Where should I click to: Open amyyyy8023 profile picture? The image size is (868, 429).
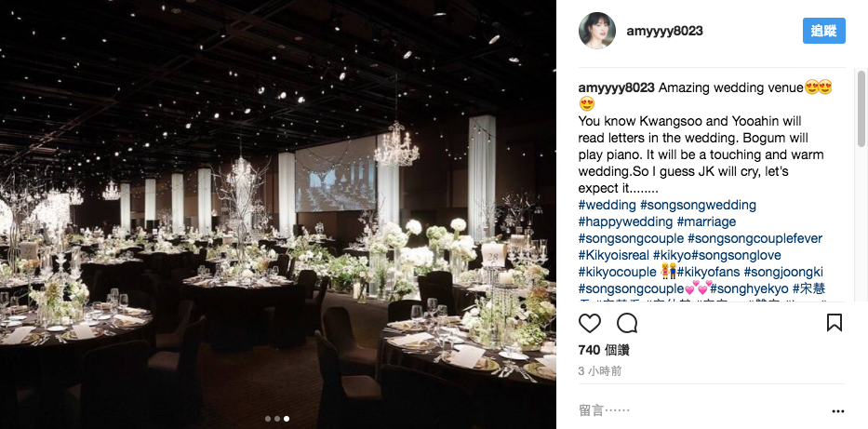[597, 31]
